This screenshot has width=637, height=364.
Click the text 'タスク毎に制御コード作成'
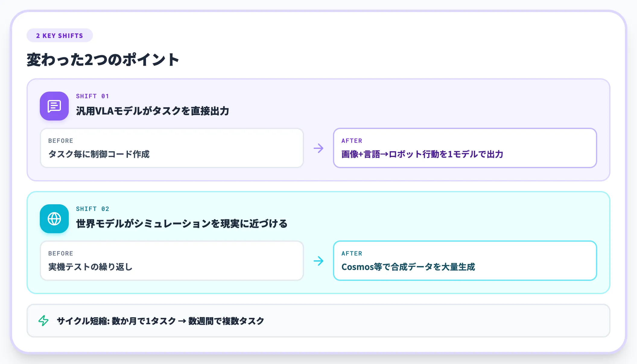point(99,154)
